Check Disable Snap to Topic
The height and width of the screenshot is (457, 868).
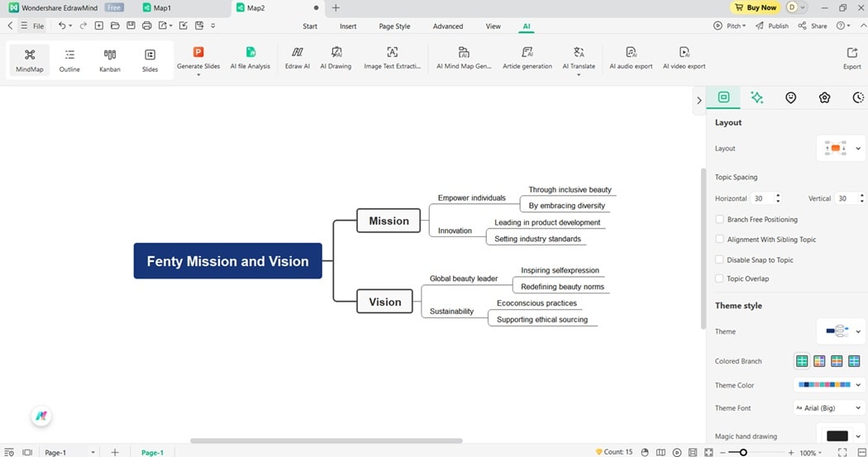tap(720, 259)
